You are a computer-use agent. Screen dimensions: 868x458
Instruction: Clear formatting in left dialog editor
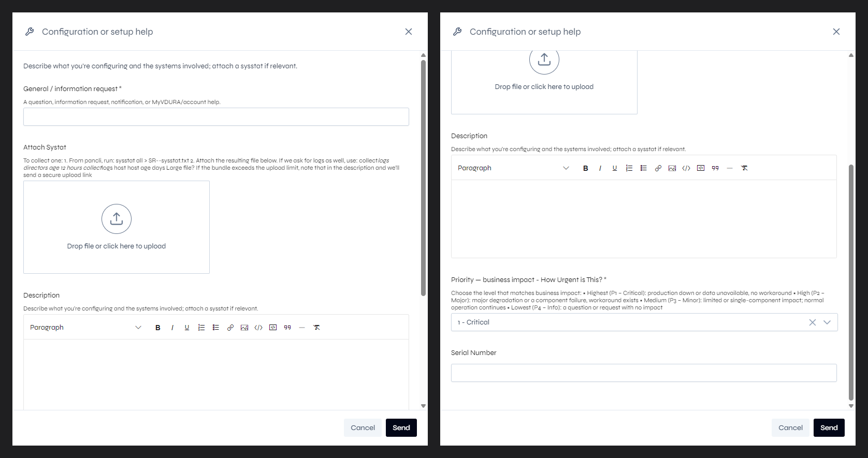(316, 328)
